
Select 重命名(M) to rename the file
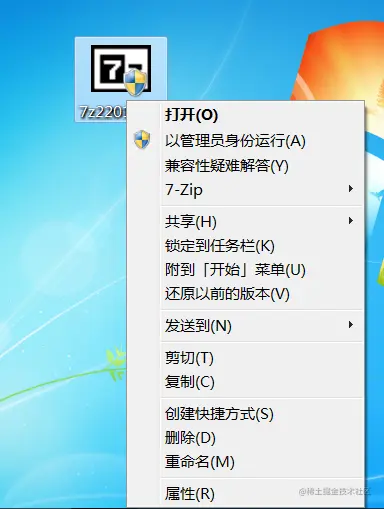[x=245, y=462]
